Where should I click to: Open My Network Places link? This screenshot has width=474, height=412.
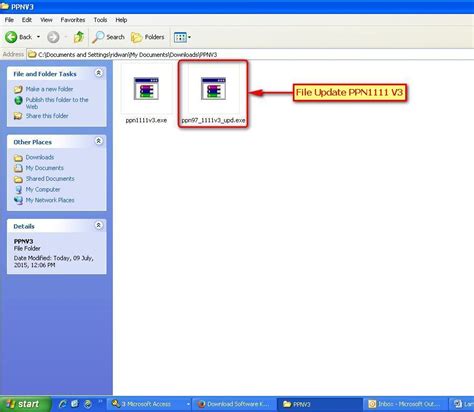pyautogui.click(x=50, y=200)
